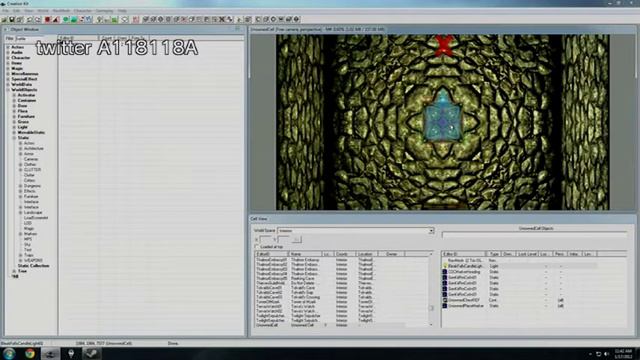Click the last icon in the main toolbar
The height and width of the screenshot is (360, 640).
coord(297,19)
